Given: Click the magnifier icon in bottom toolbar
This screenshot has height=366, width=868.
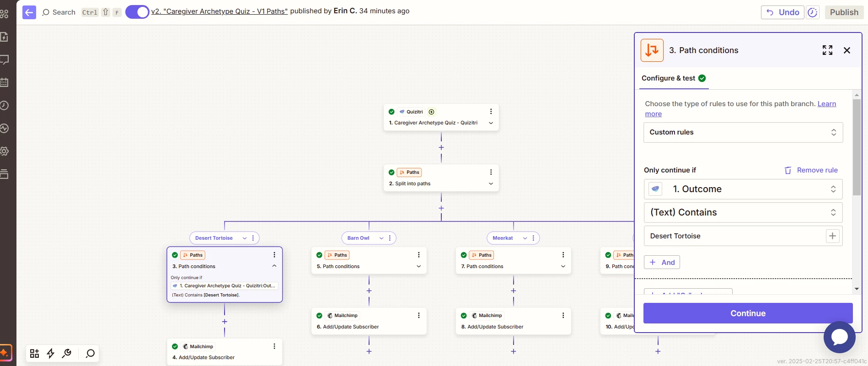Looking at the screenshot, I should [x=90, y=353].
